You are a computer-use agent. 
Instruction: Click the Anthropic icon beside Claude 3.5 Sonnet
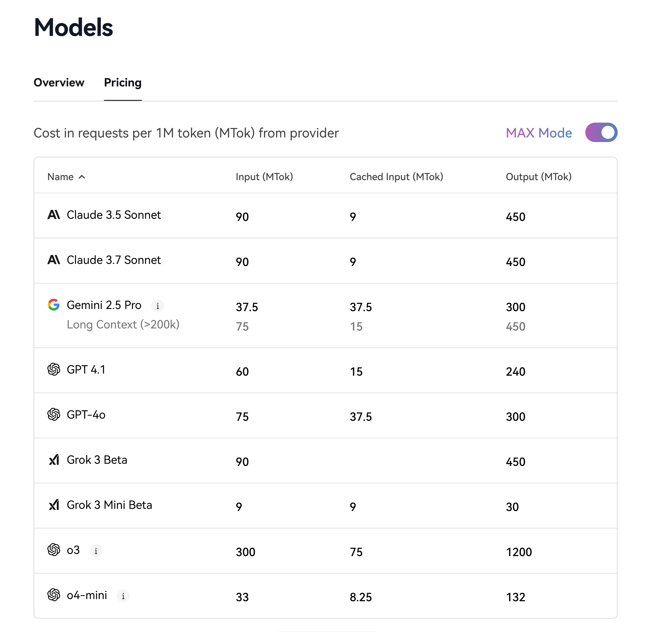[x=54, y=215]
